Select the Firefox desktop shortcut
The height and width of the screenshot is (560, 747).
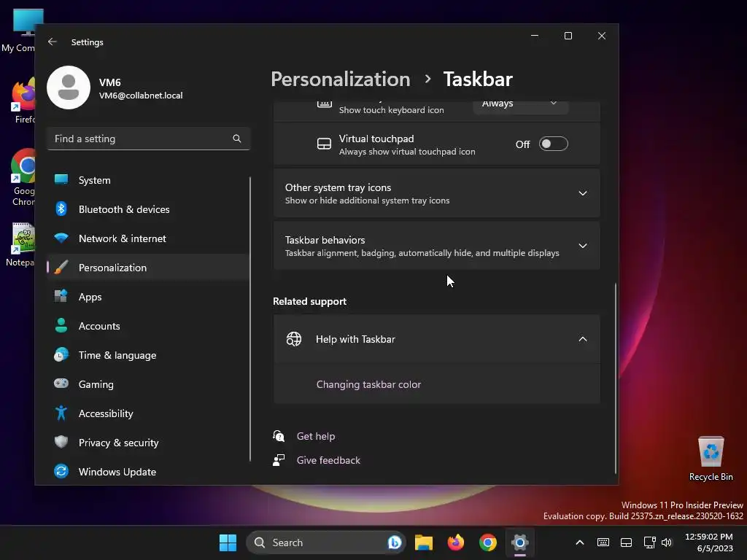pyautogui.click(x=24, y=101)
